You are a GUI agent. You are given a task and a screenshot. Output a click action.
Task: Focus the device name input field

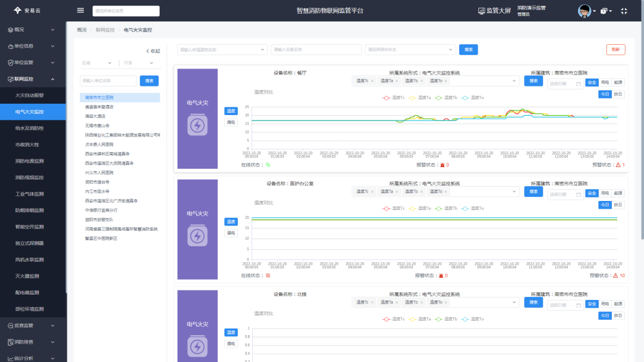click(316, 49)
